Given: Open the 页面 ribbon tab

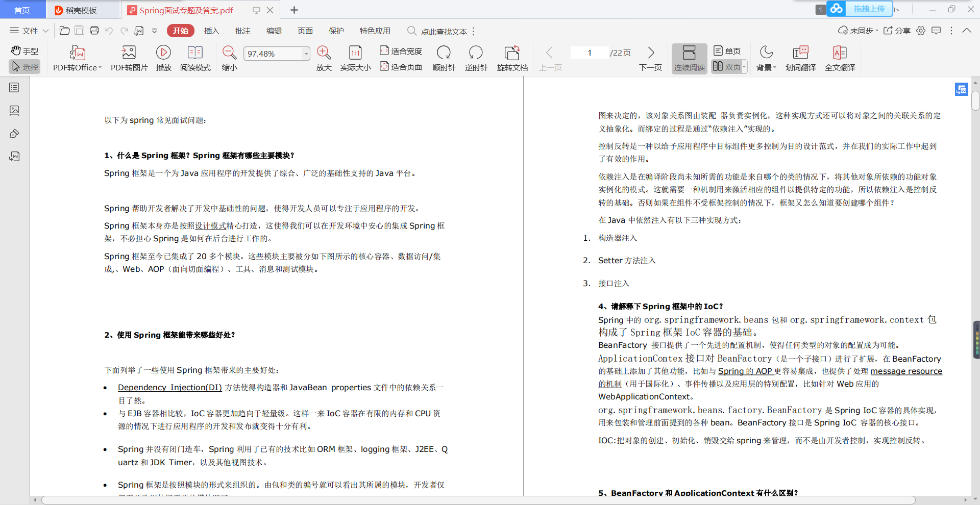Looking at the screenshot, I should coord(305,31).
